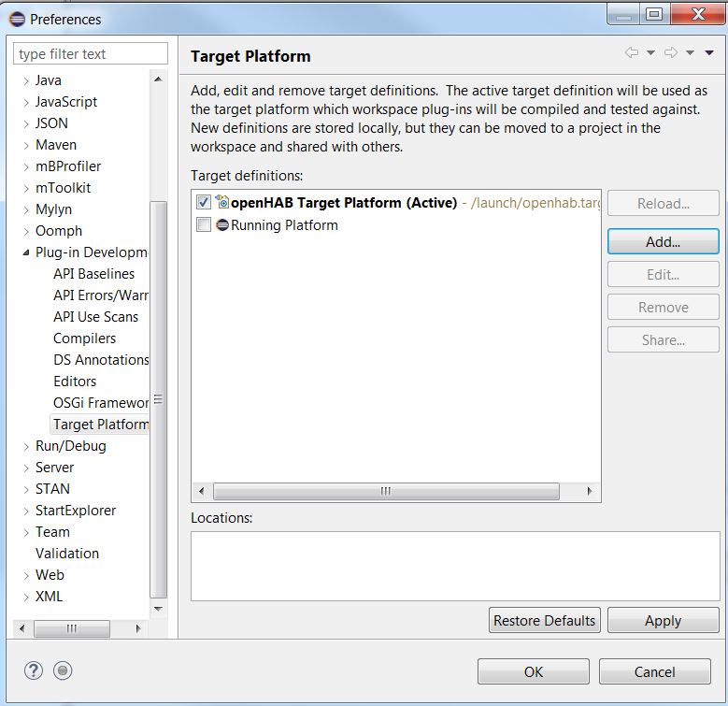728x706 pixels.
Task: Select the Validation preference item
Action: point(67,554)
